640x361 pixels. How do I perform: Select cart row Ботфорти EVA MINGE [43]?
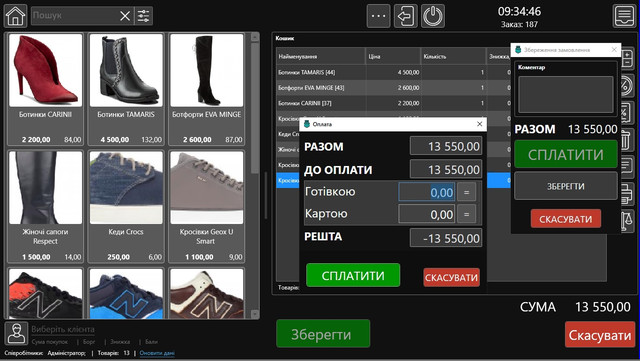[x=393, y=87]
